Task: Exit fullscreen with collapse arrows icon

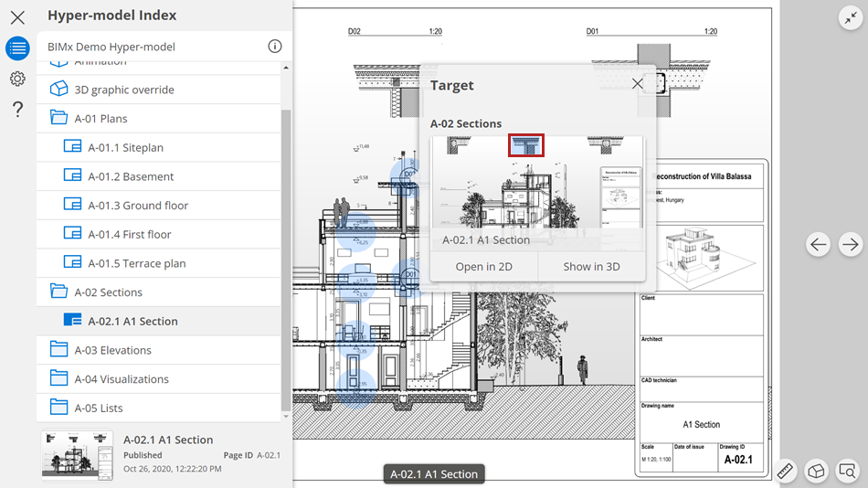Action: point(851,17)
